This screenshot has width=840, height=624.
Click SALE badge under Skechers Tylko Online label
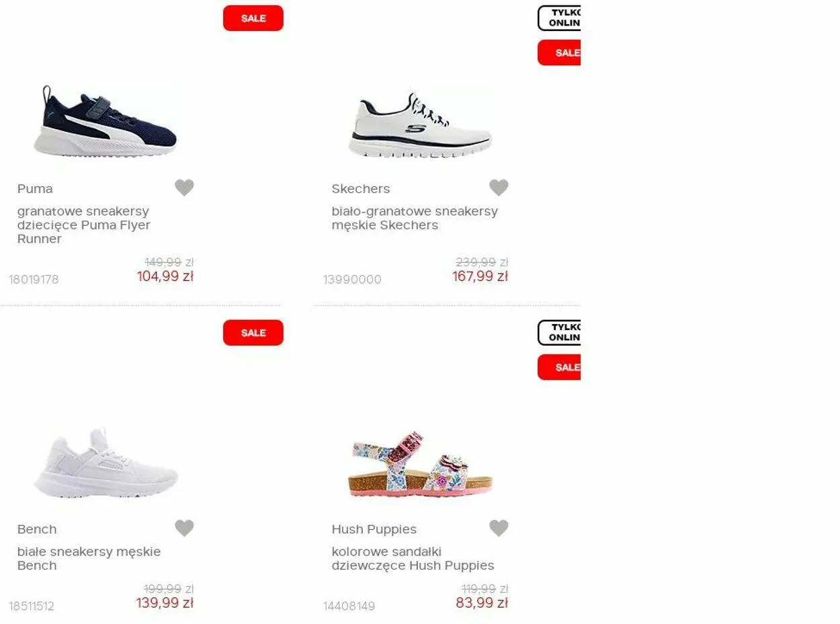point(559,52)
